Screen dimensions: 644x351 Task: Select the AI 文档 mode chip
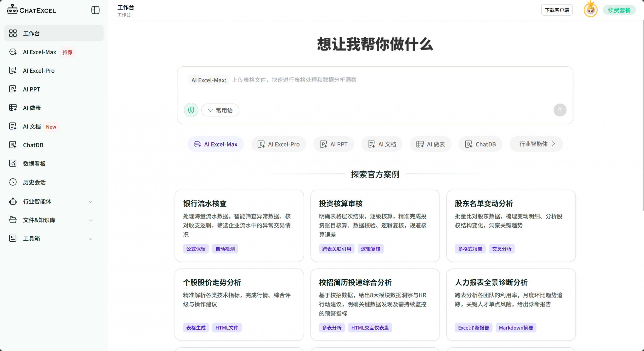[382, 144]
